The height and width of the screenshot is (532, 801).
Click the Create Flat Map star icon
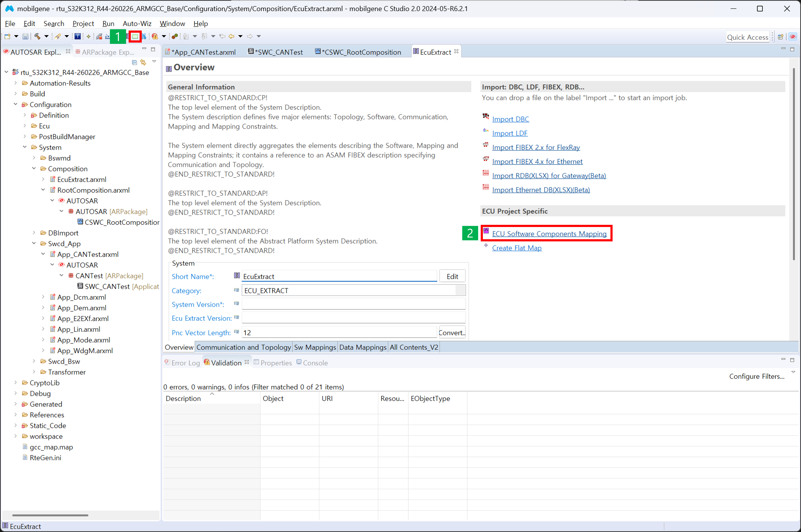click(486, 245)
